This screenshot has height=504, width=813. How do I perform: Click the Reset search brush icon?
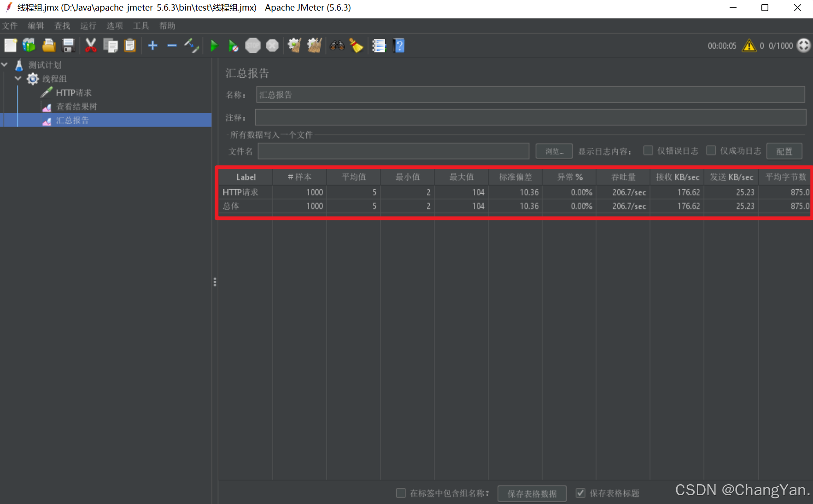click(x=356, y=46)
